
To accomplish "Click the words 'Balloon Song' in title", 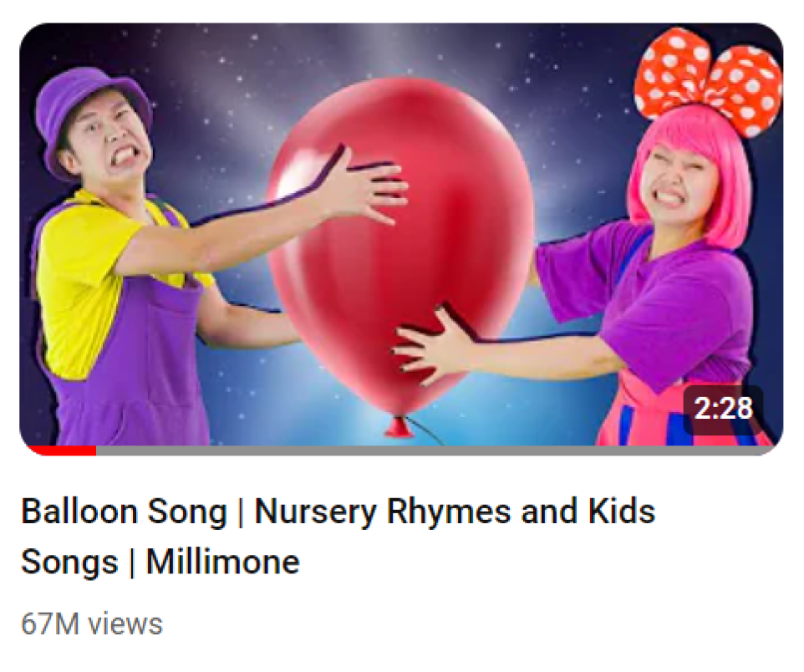I will tap(124, 512).
